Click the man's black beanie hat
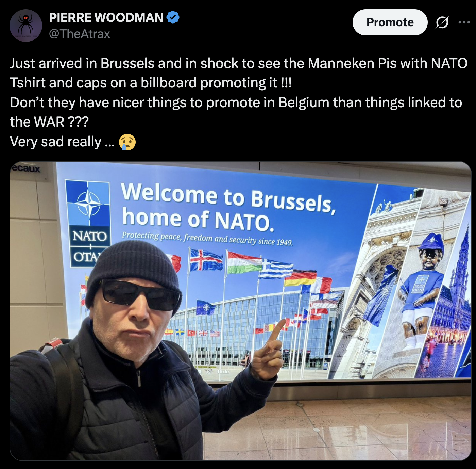This screenshot has height=469, width=476. [133, 269]
